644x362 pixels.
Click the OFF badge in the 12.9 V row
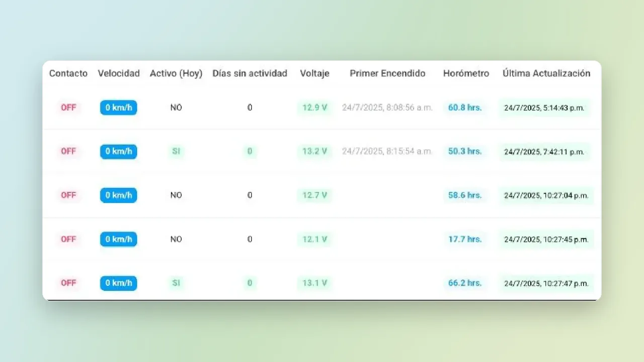(68, 108)
